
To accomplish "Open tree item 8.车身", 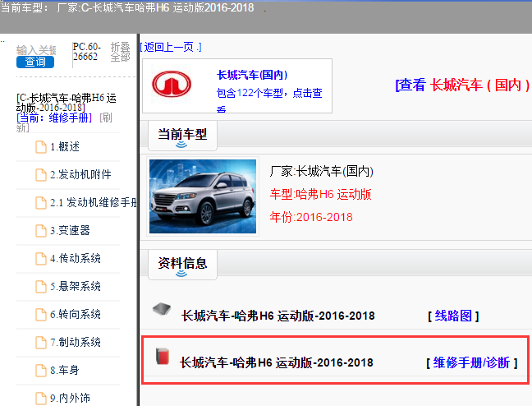I will [x=65, y=370].
